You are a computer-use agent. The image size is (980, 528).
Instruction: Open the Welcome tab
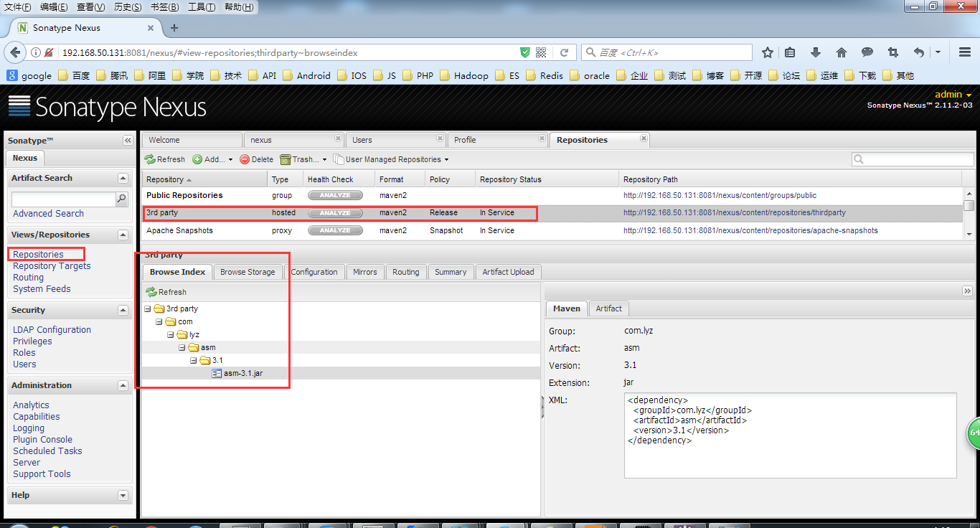[x=191, y=140]
